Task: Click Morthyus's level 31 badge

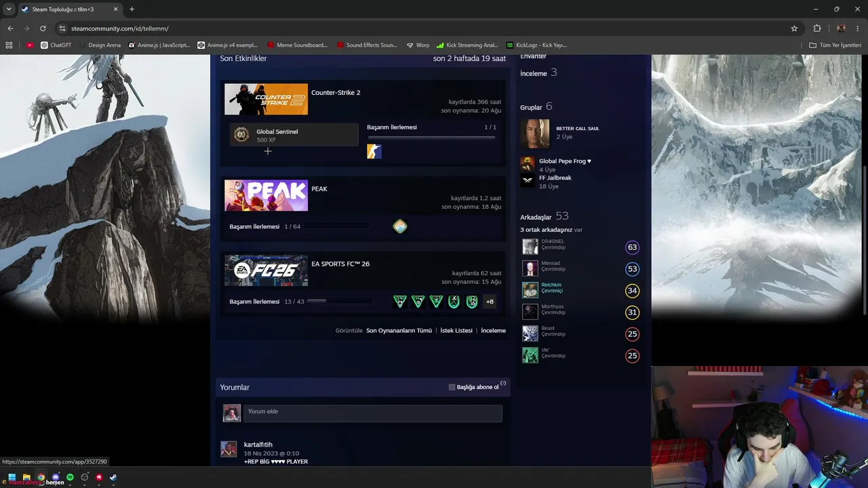Action: (x=632, y=312)
